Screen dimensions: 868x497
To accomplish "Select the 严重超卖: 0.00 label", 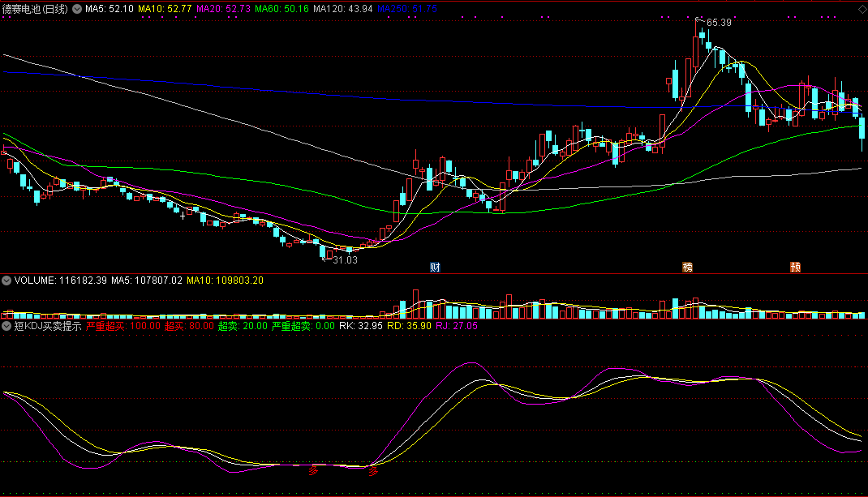I will 303,326.
